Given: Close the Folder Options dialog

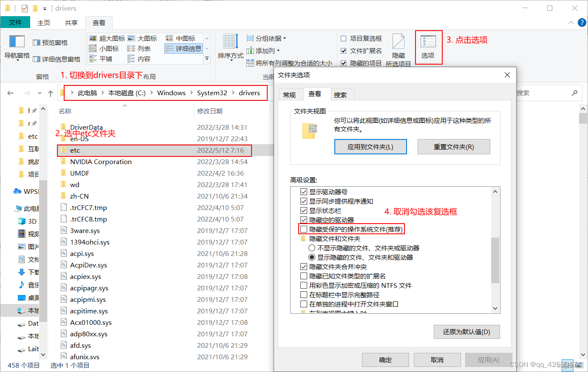Looking at the screenshot, I should (x=507, y=75).
